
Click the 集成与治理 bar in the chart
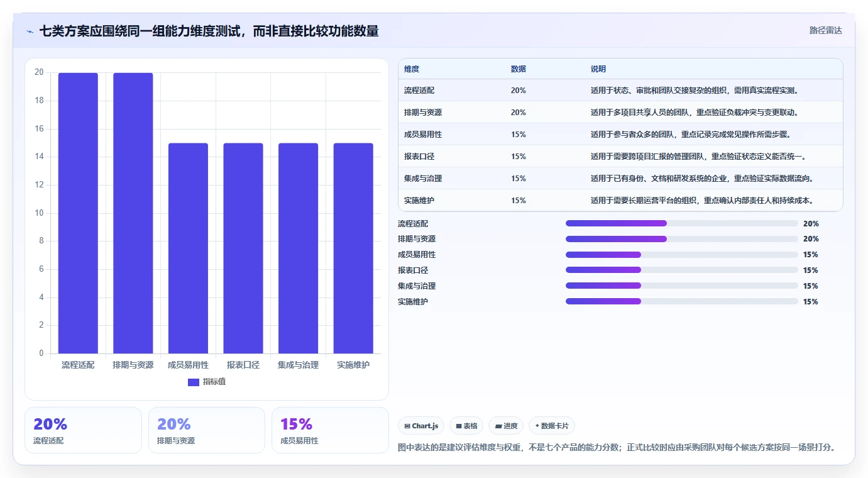click(x=298, y=248)
